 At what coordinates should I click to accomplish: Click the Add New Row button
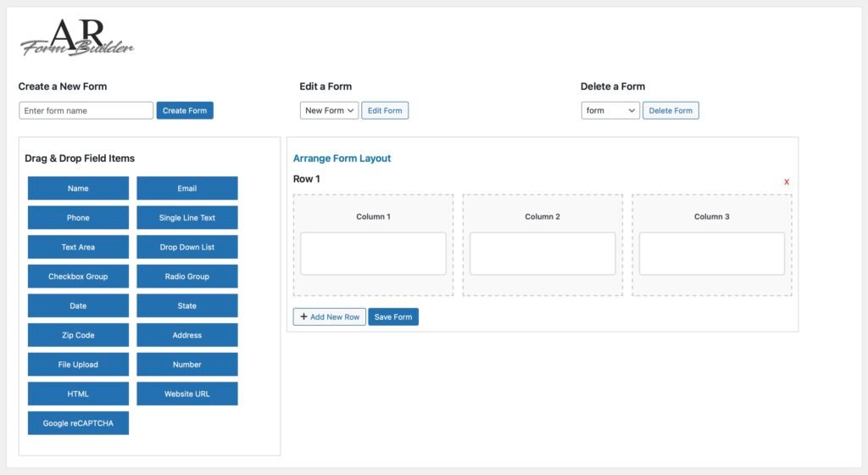pos(330,316)
